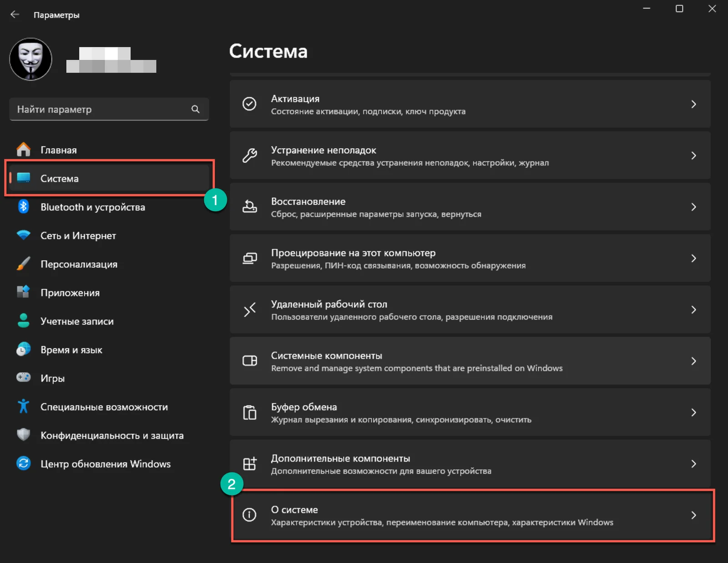Screen dimensions: 728x563
Task: Click the Приложения apps icon
Action: pyautogui.click(x=23, y=292)
